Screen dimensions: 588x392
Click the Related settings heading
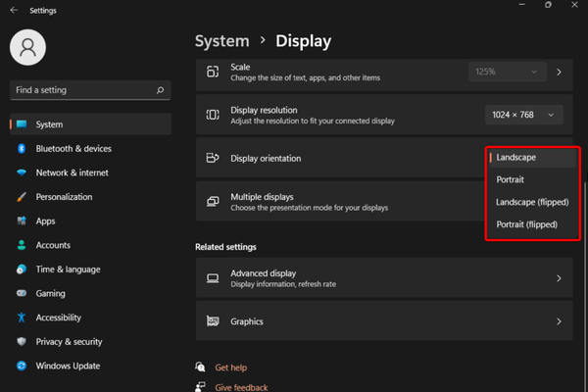click(225, 247)
